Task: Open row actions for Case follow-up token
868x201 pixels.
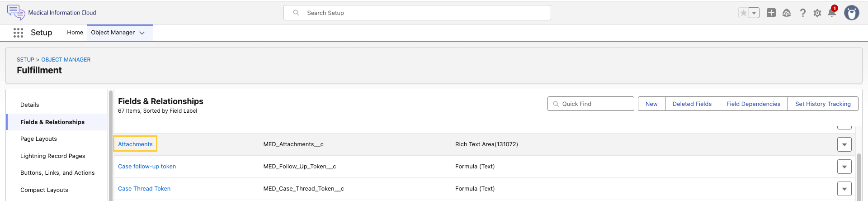Action: coord(844,167)
